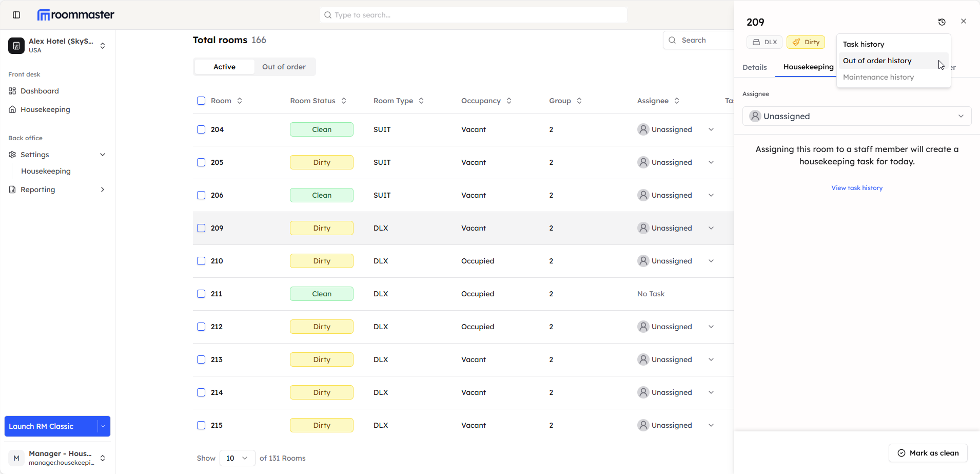Select the checkbox for room 211
Screen dimensions: 980x474
point(201,294)
